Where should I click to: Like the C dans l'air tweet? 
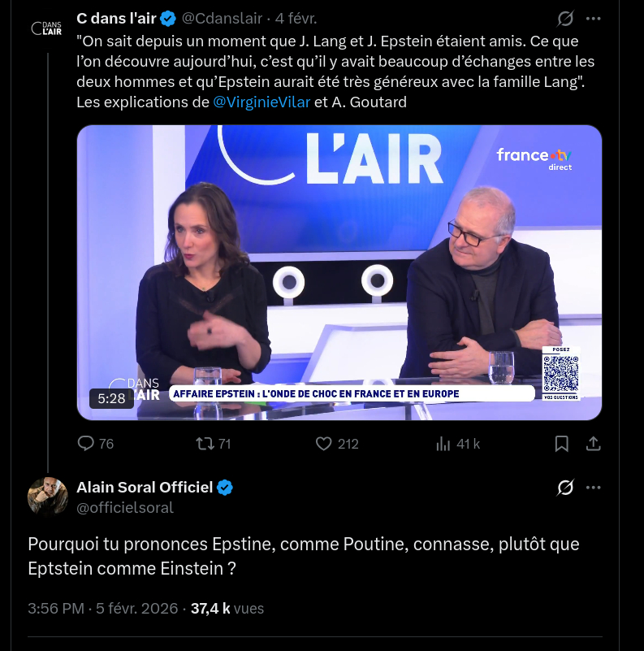click(324, 444)
